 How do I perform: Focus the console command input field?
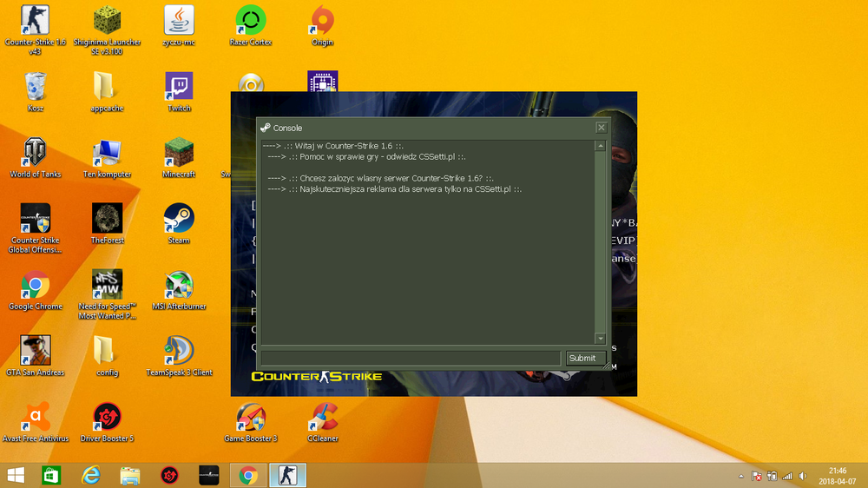(411, 359)
